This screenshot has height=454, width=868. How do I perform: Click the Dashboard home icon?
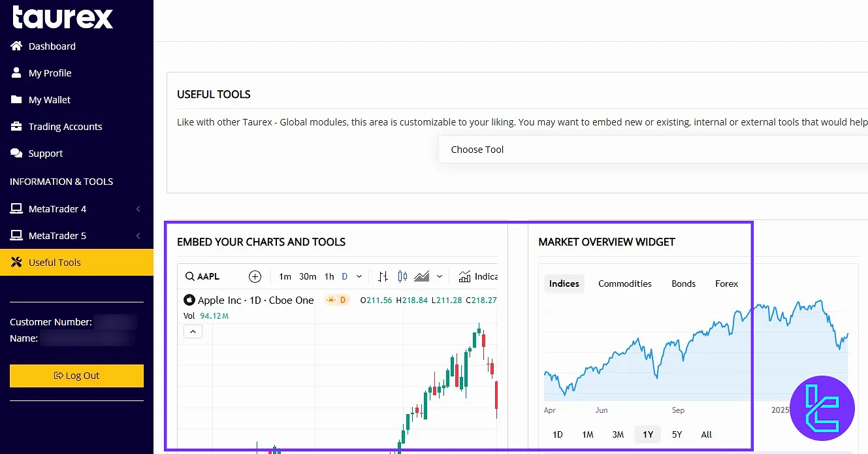[16, 46]
